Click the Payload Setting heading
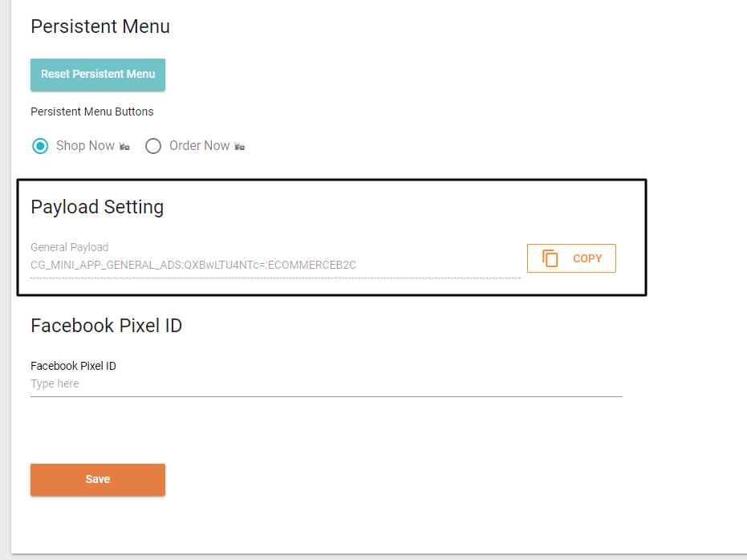Viewport: 747px width, 560px height. click(97, 207)
